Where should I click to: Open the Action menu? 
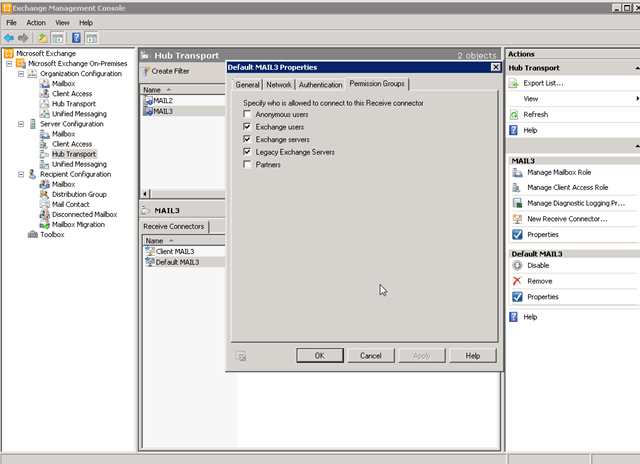tap(36, 23)
